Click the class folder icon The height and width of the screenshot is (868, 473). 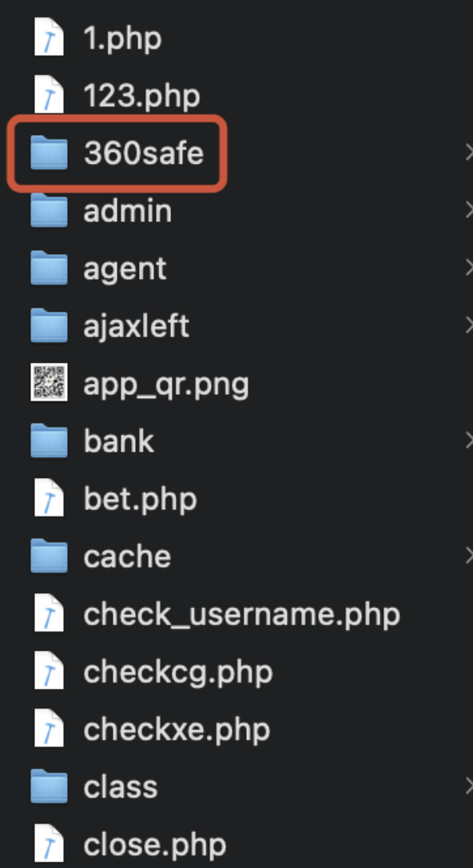coord(49,786)
